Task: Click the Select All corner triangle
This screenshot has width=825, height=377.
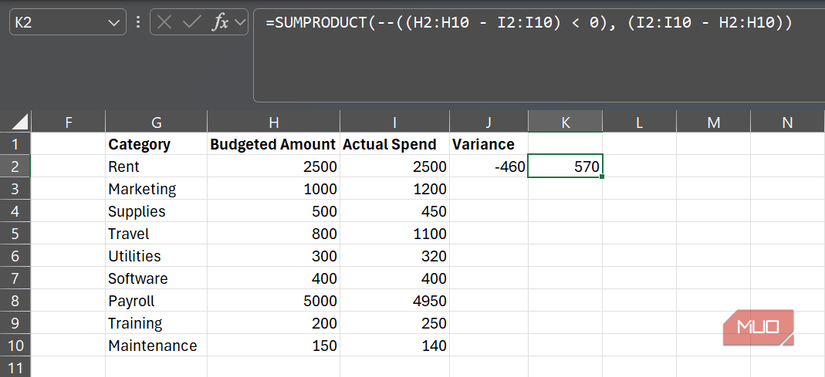Action: (20, 123)
